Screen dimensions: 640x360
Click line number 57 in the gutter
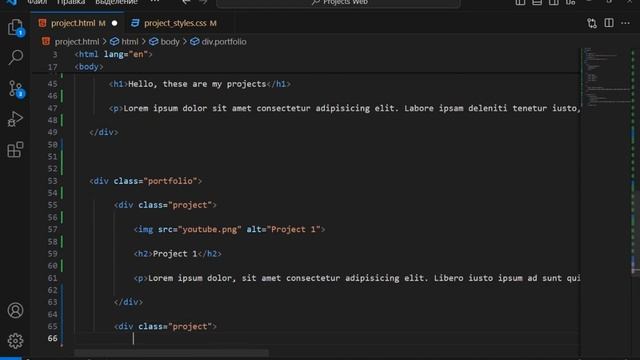(52, 229)
